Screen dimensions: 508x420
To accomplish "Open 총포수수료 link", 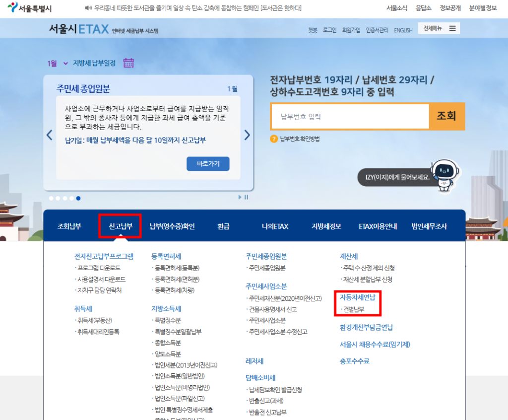I will (354, 361).
